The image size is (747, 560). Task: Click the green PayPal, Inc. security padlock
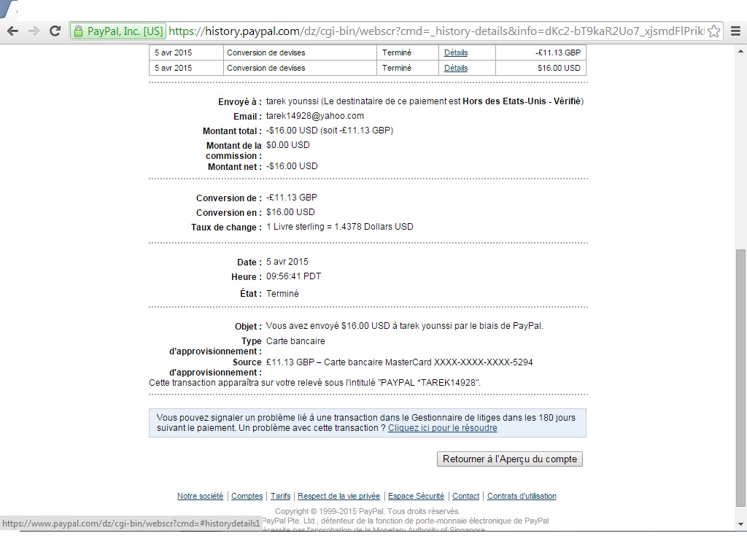tap(78, 31)
